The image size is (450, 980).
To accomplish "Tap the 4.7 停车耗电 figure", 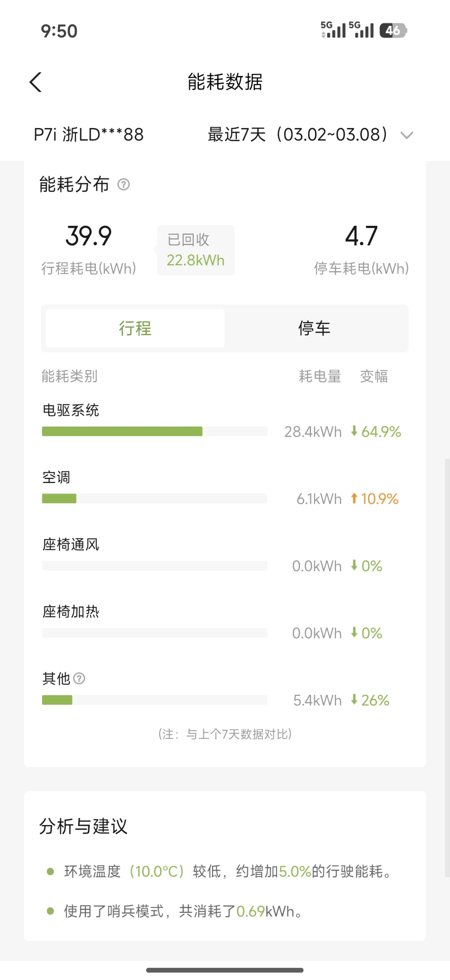I will click(x=361, y=236).
